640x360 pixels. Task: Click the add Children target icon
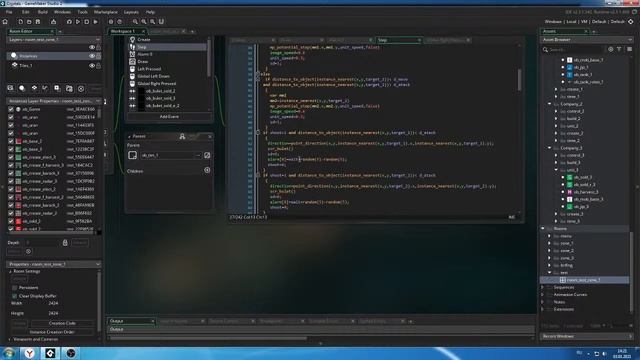(x=207, y=170)
